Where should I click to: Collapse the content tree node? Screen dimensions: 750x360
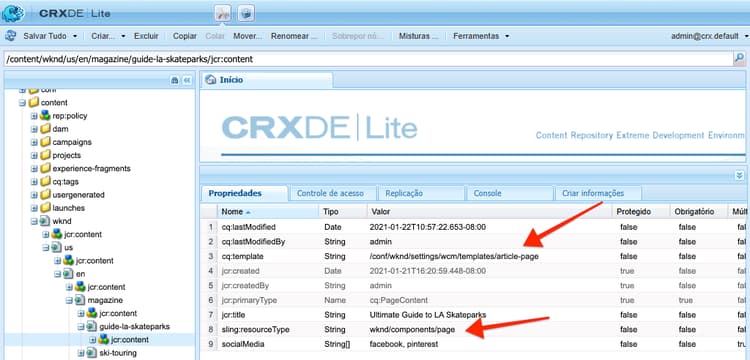coord(22,103)
